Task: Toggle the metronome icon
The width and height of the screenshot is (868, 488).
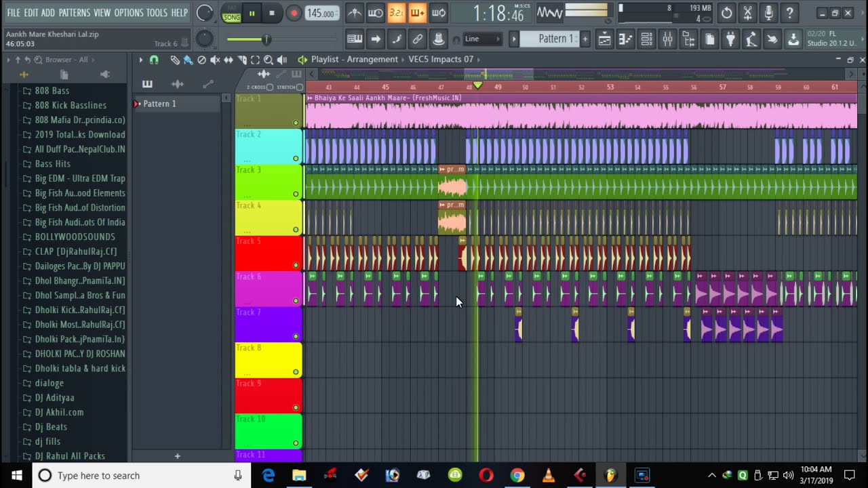Action: pos(354,13)
